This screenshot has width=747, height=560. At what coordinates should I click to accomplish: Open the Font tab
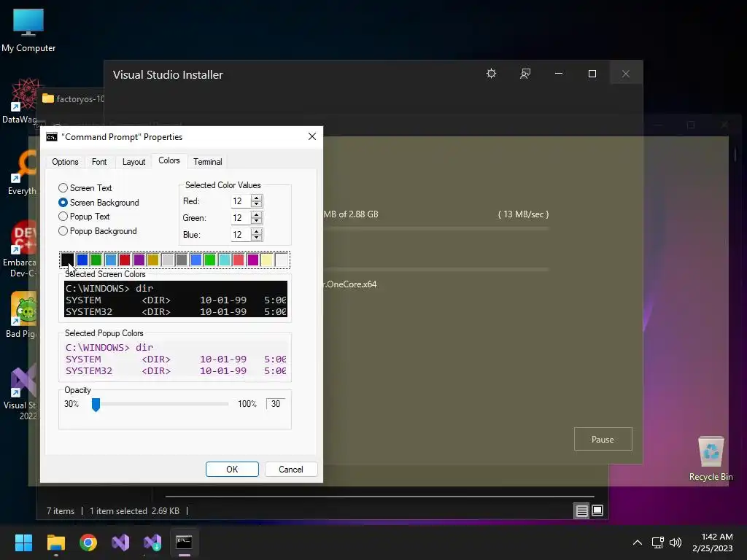click(99, 162)
